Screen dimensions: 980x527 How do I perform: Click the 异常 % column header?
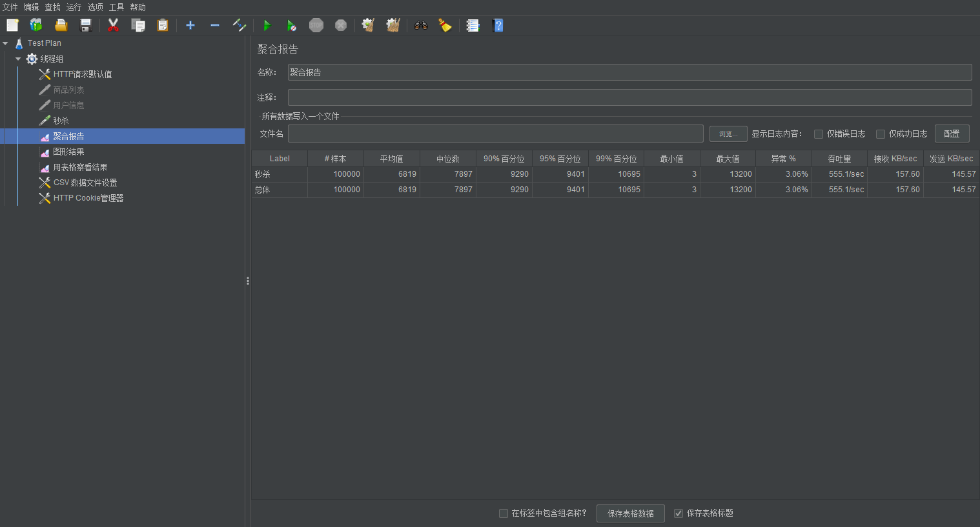(x=784, y=159)
